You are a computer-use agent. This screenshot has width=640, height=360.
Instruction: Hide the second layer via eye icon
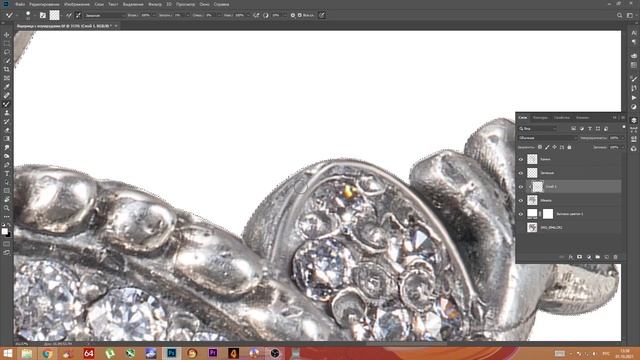click(x=521, y=173)
